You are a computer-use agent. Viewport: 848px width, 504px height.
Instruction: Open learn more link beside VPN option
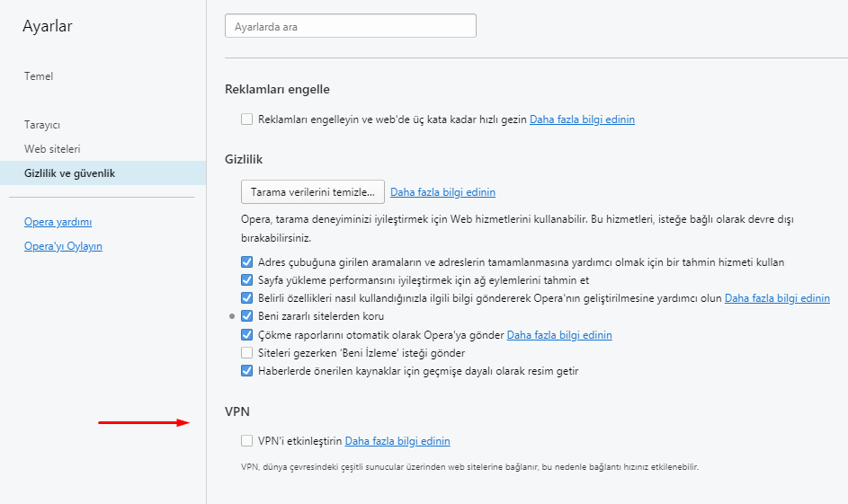pyautogui.click(x=397, y=441)
